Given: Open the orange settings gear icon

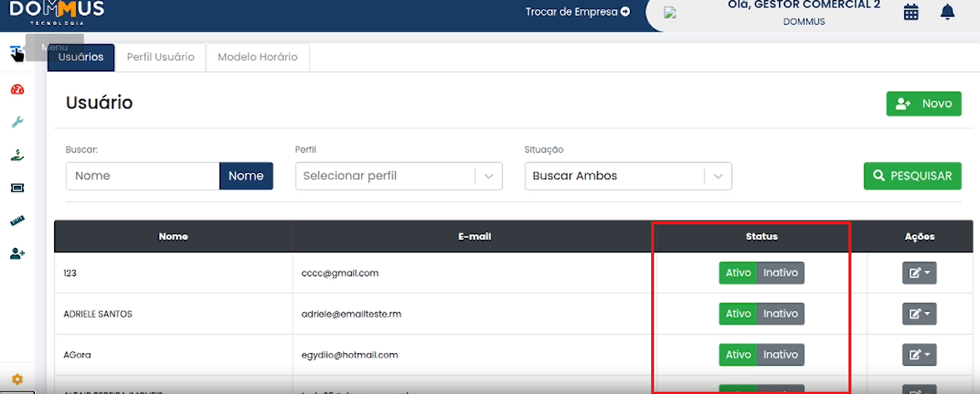Looking at the screenshot, I should (18, 379).
